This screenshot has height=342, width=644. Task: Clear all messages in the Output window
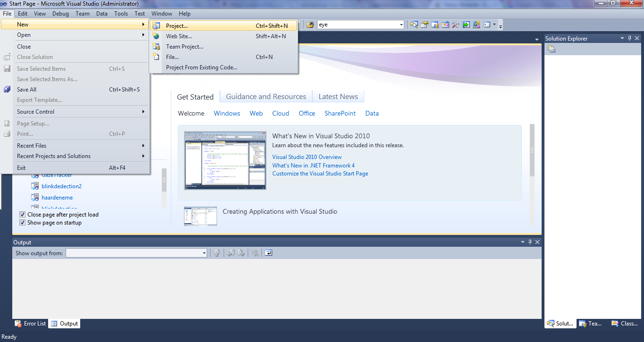pyautogui.click(x=255, y=253)
